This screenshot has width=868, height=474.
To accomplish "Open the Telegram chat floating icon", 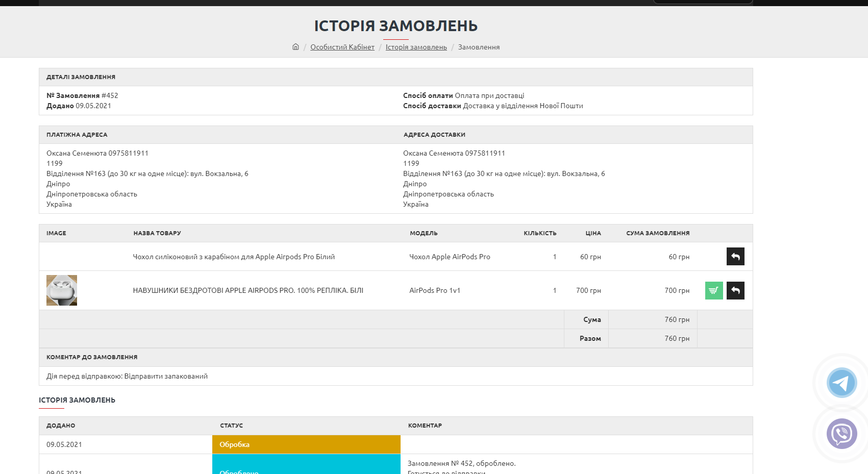I will point(841,383).
